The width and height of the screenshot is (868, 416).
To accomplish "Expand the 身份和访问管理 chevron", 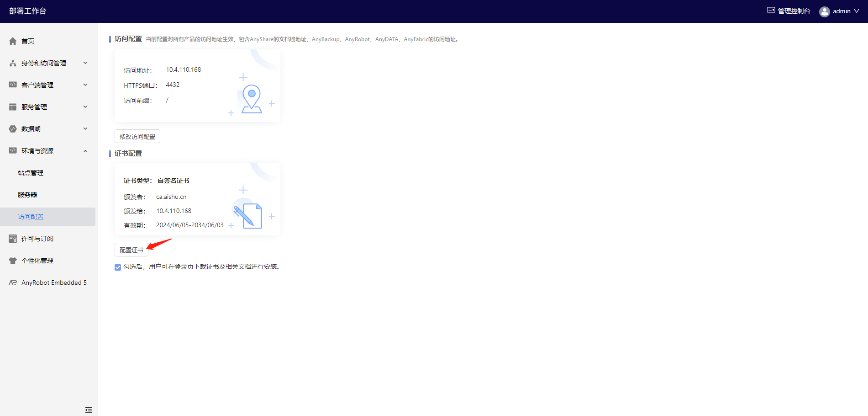I will click(85, 63).
